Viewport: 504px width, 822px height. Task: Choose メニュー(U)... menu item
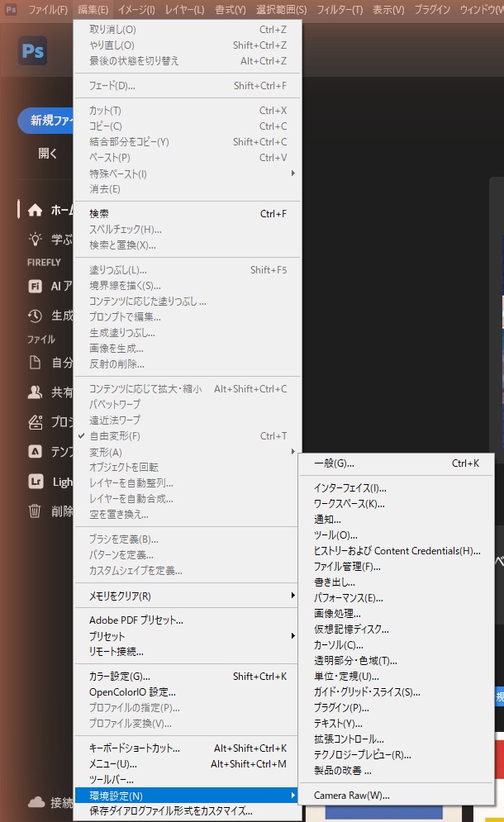(x=188, y=764)
